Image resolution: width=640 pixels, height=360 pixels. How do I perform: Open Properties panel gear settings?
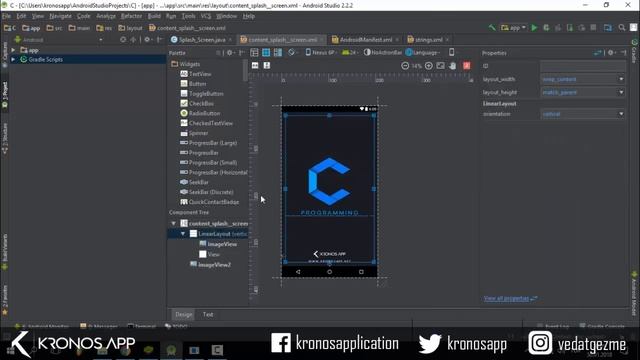click(x=611, y=53)
